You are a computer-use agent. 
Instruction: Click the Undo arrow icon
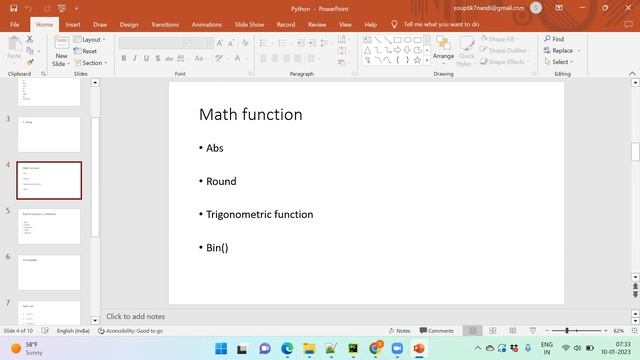(x=29, y=8)
